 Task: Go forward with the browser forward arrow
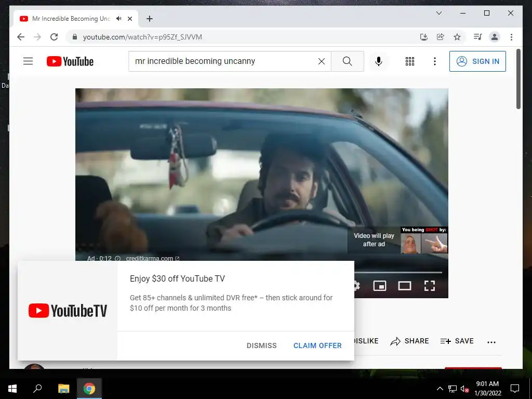[37, 37]
